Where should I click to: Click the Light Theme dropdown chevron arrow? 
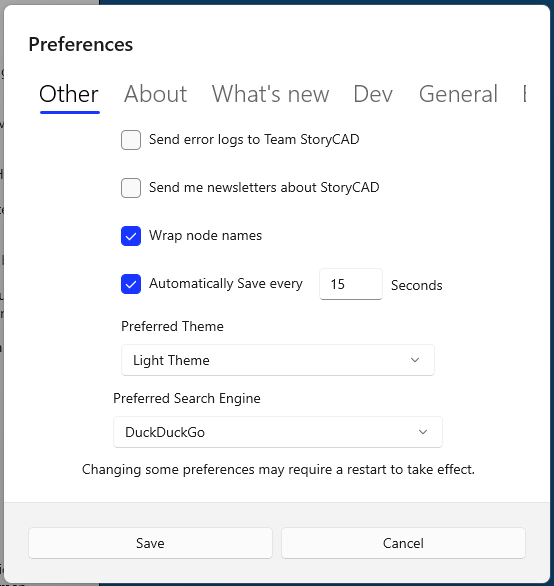(x=415, y=360)
